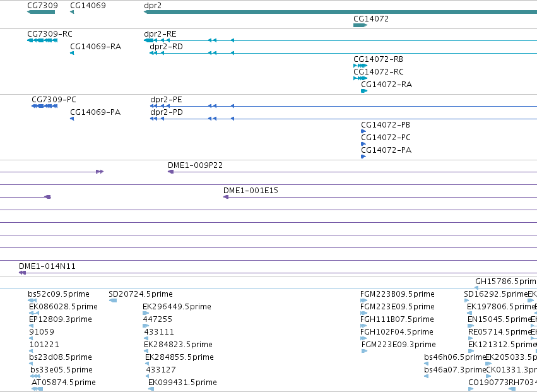Select the FGH102F04.5prime EST label
537x392 pixels.
coord(396,332)
